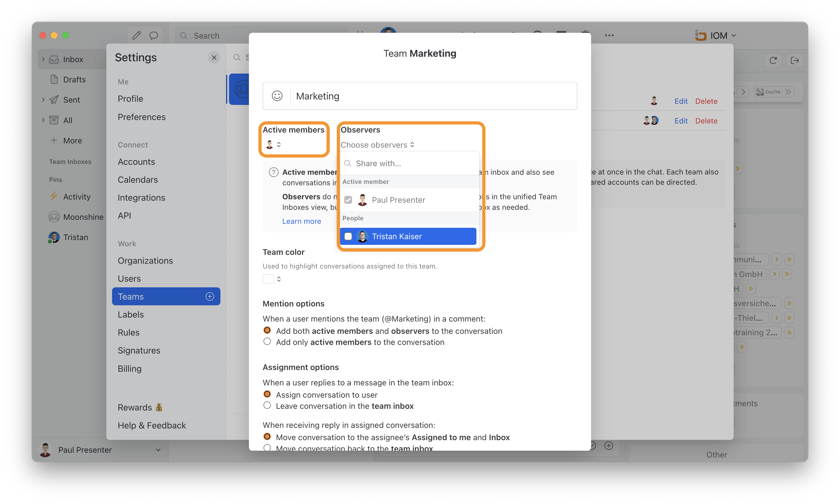This screenshot has height=504, width=840.
Task: Open Profile settings
Action: [130, 99]
